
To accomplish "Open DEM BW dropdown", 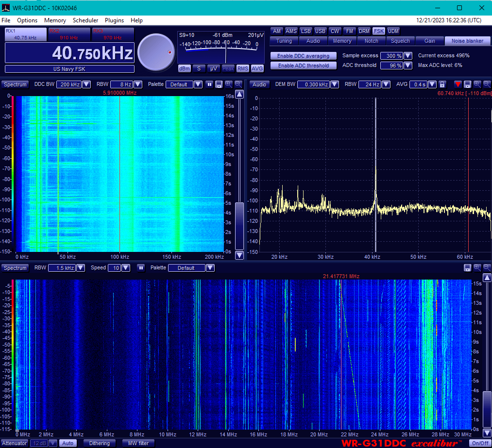I will pos(335,84).
